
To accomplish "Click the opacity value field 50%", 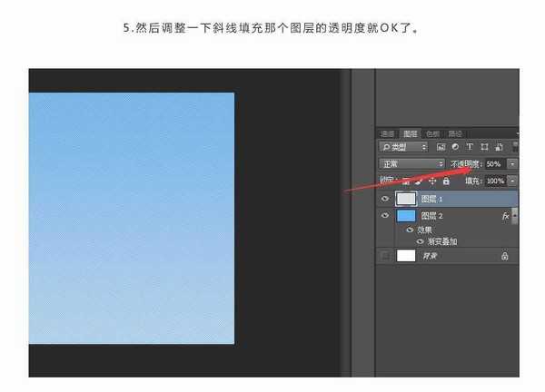I will 495,164.
